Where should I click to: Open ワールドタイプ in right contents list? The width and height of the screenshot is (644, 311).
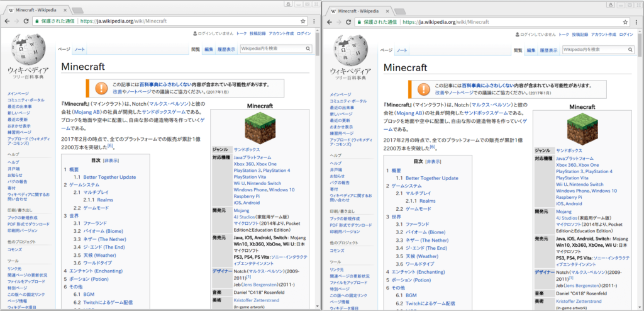[x=419, y=263]
